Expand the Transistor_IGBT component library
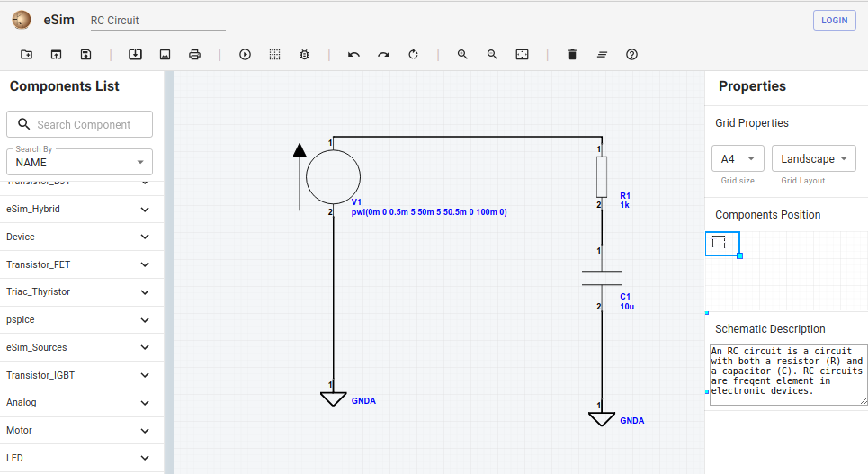This screenshot has width=868, height=474. coord(82,375)
